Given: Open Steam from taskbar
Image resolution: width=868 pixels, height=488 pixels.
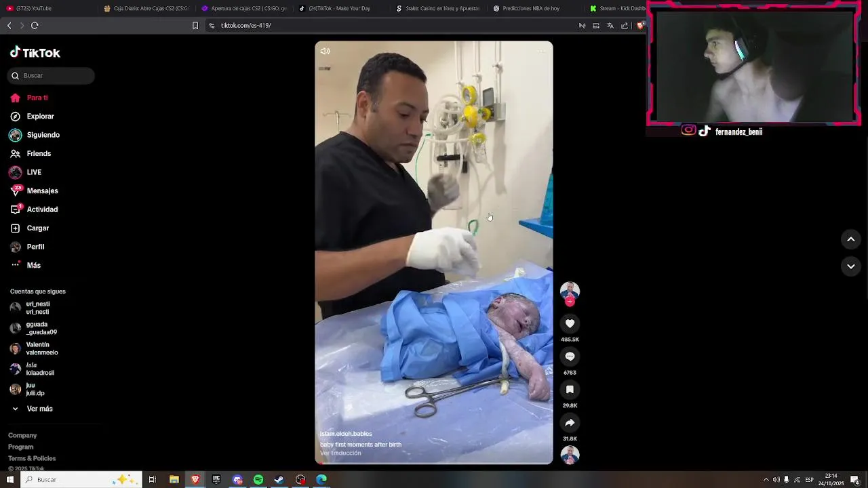Looking at the screenshot, I should pyautogui.click(x=279, y=479).
